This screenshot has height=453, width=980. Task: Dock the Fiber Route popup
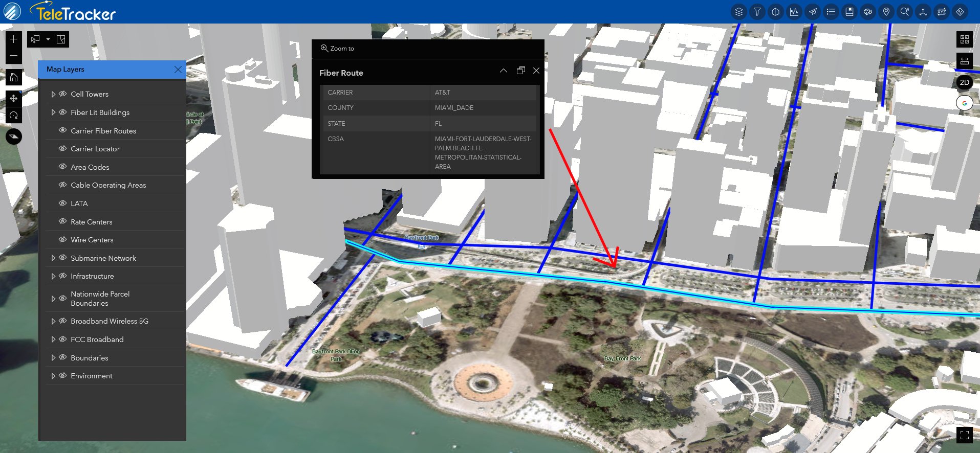(x=521, y=71)
